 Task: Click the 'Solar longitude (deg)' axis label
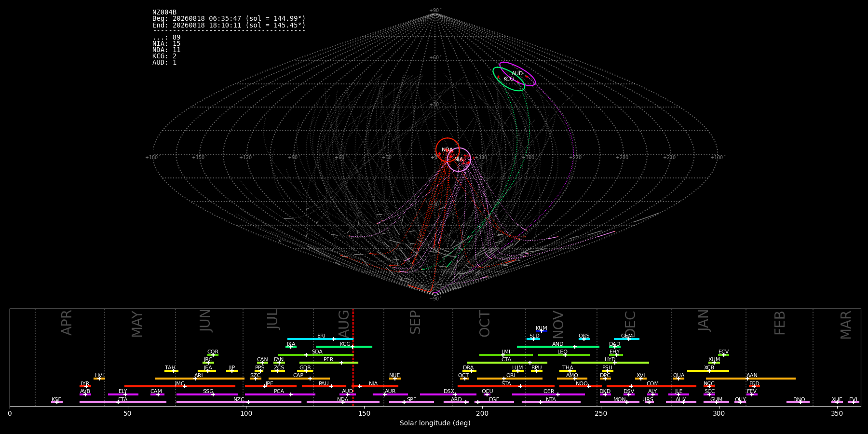435,423
